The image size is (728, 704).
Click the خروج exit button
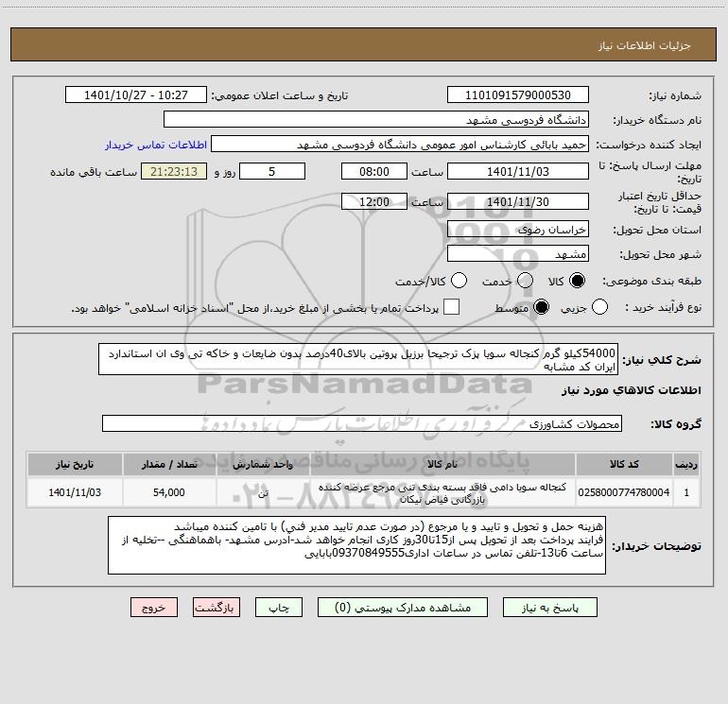tap(154, 608)
